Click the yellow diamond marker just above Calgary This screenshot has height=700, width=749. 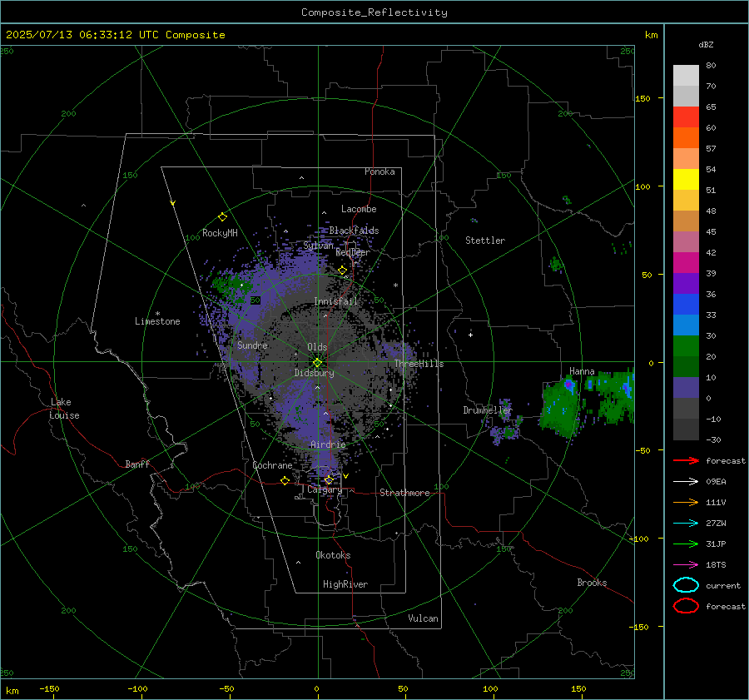[x=329, y=479]
